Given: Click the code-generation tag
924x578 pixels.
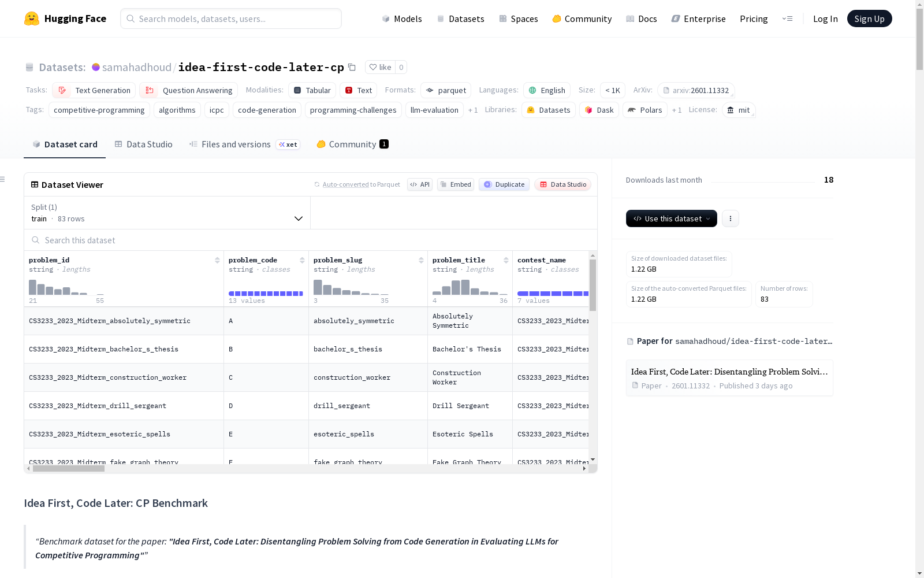Looking at the screenshot, I should click(267, 110).
